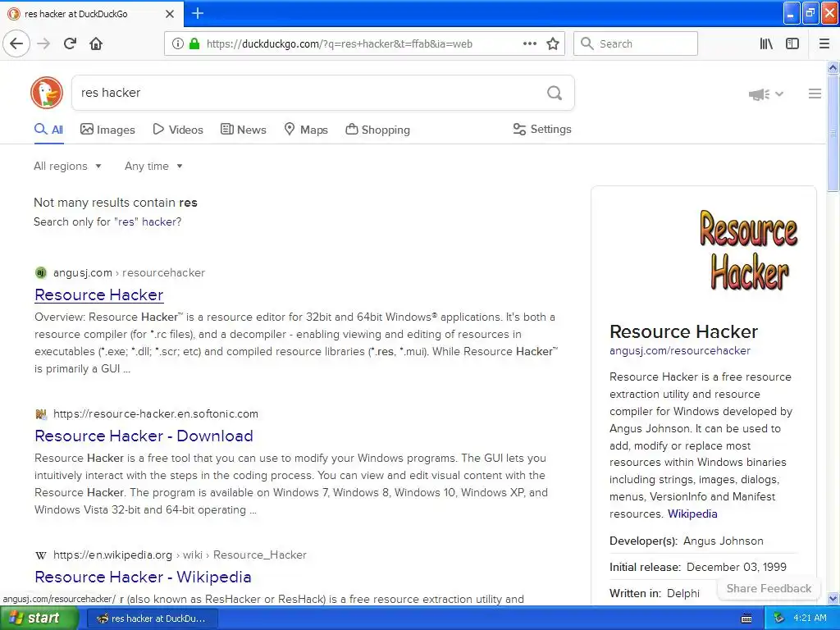840x630 pixels.
Task: Open the Resource Hacker angusj result
Action: pos(99,294)
